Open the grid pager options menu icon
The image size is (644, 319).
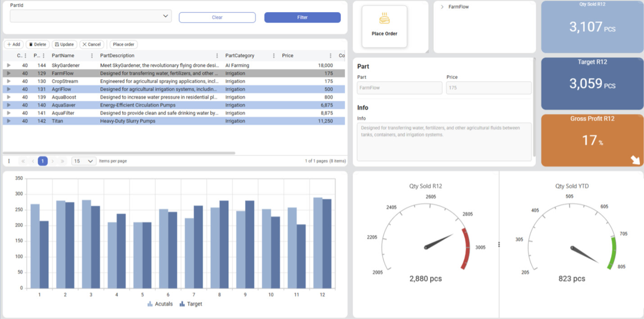pyautogui.click(x=9, y=161)
